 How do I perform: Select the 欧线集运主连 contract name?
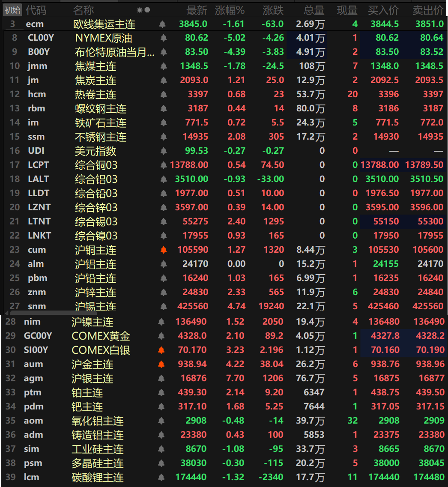(105, 24)
